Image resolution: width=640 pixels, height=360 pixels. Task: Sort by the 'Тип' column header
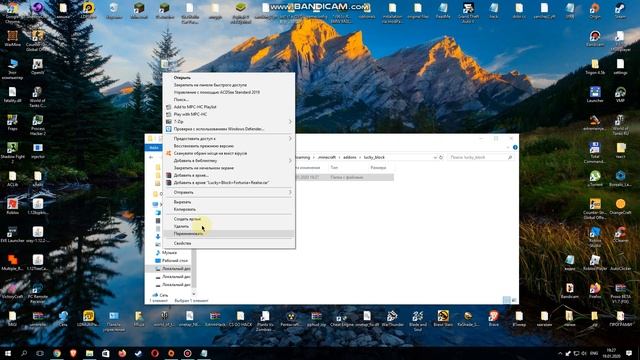click(334, 168)
